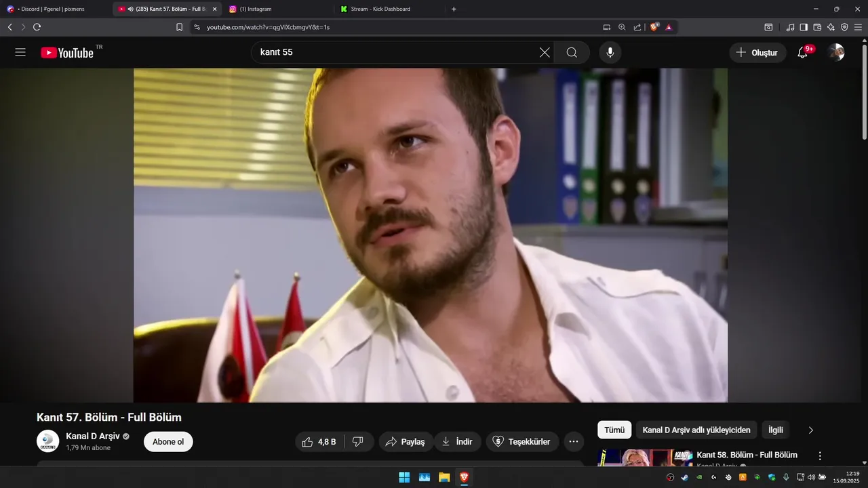Open the Brave browser taskbar icon
This screenshot has width=868, height=488.
click(464, 477)
